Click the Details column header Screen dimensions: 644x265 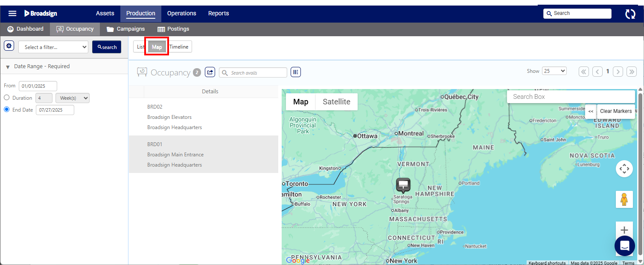(x=210, y=92)
